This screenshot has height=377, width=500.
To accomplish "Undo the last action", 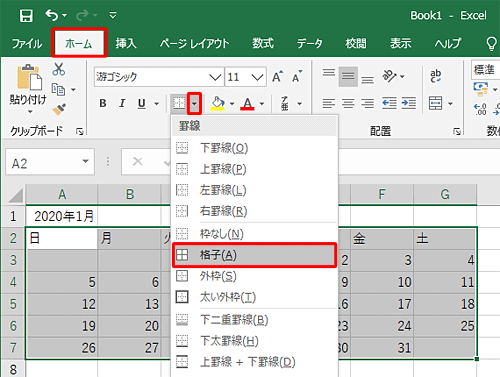I will (x=52, y=15).
